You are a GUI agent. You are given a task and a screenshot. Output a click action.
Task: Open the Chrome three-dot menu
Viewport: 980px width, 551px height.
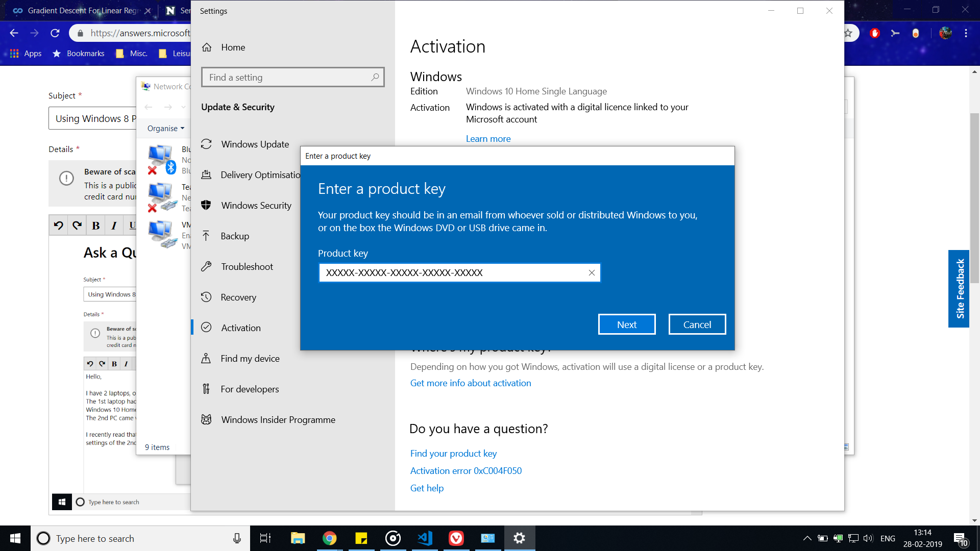click(966, 33)
